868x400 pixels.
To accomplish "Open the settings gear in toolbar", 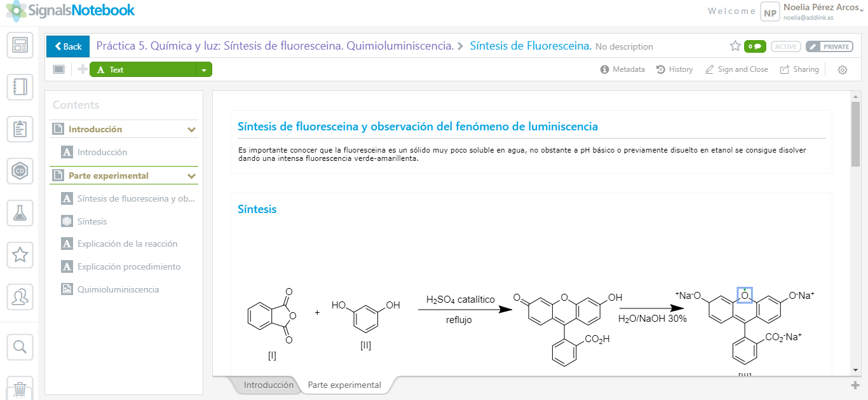I will [843, 70].
